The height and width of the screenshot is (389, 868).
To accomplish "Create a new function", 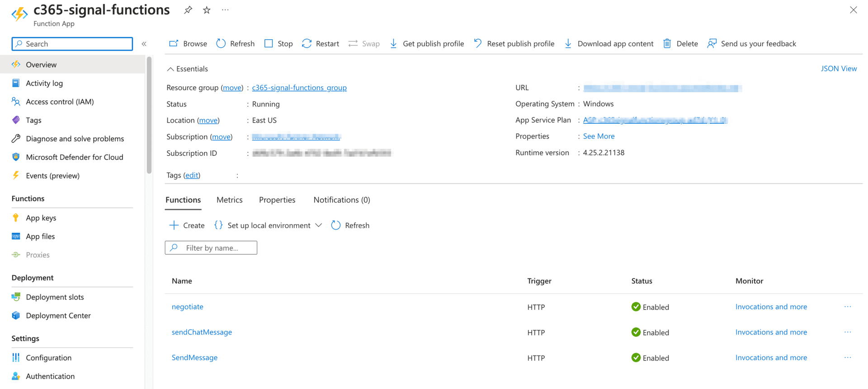I will (187, 225).
